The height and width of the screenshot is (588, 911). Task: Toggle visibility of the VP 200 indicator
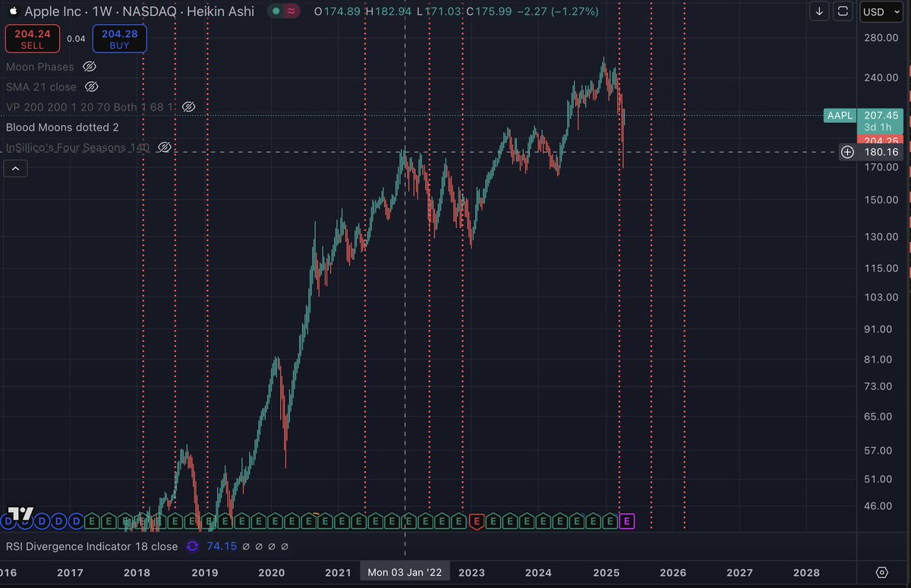pyautogui.click(x=188, y=107)
